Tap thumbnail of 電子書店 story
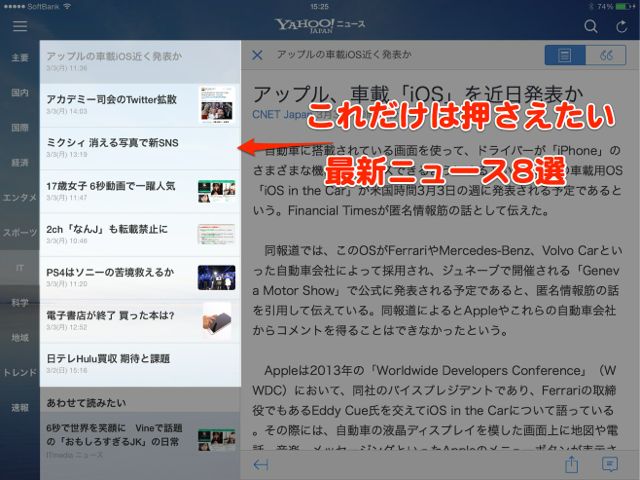The width and height of the screenshot is (640, 480). coord(217,321)
